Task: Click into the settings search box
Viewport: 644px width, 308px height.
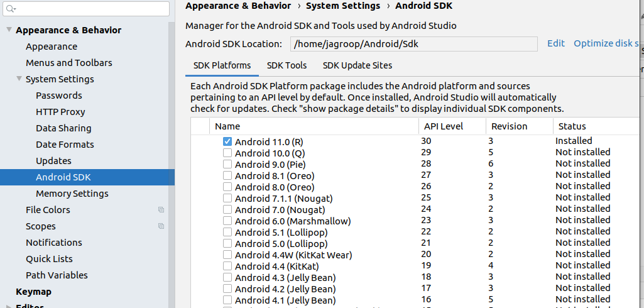Action: (x=86, y=9)
